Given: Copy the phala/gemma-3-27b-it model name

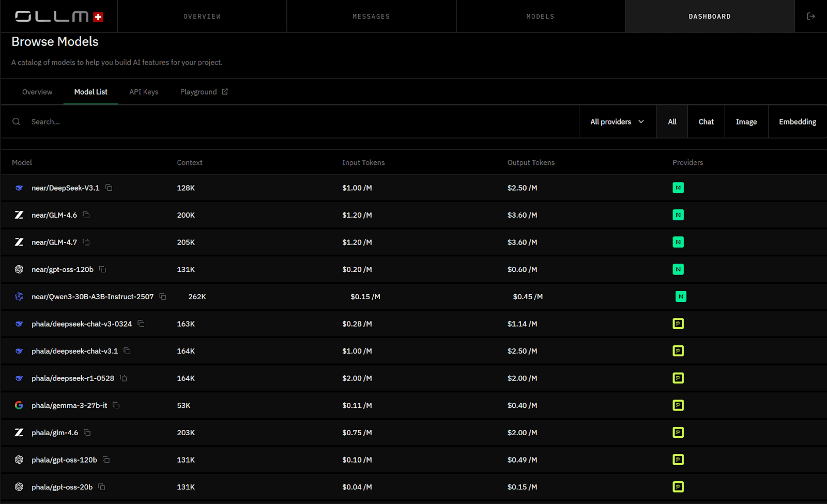Looking at the screenshot, I should coord(116,405).
